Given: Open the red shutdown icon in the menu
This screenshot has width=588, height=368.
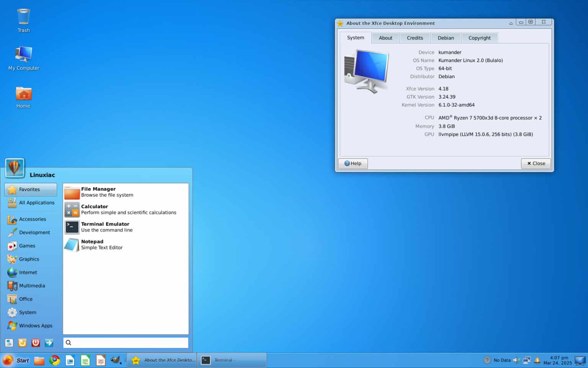Looking at the screenshot, I should (36, 343).
